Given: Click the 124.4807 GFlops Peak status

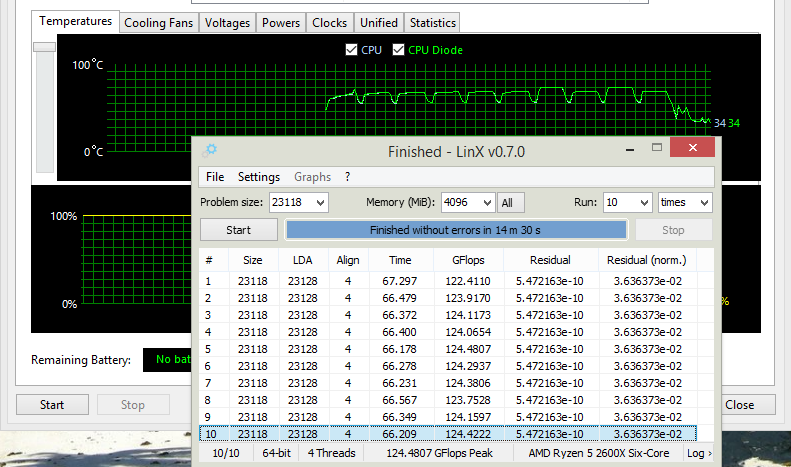Looking at the screenshot, I should (x=439, y=453).
